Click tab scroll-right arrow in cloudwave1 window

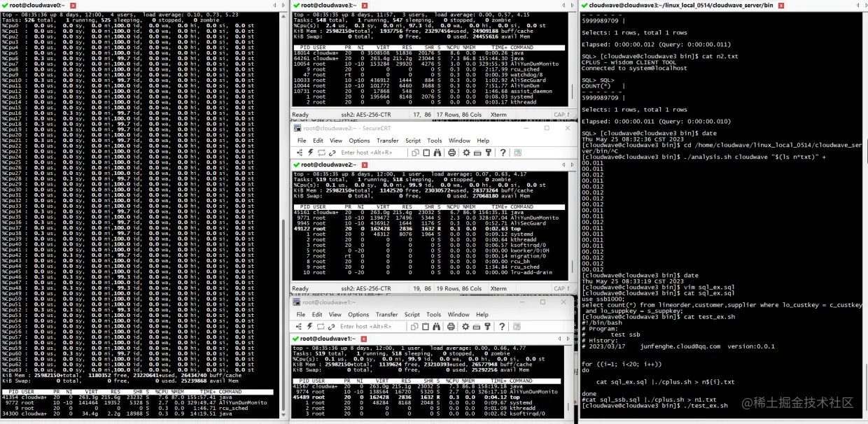pyautogui.click(x=568, y=339)
